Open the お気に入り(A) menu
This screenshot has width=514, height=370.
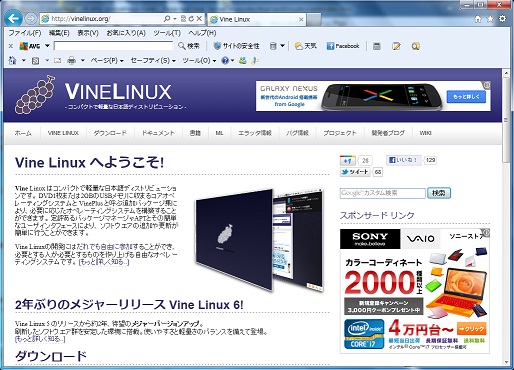126,33
